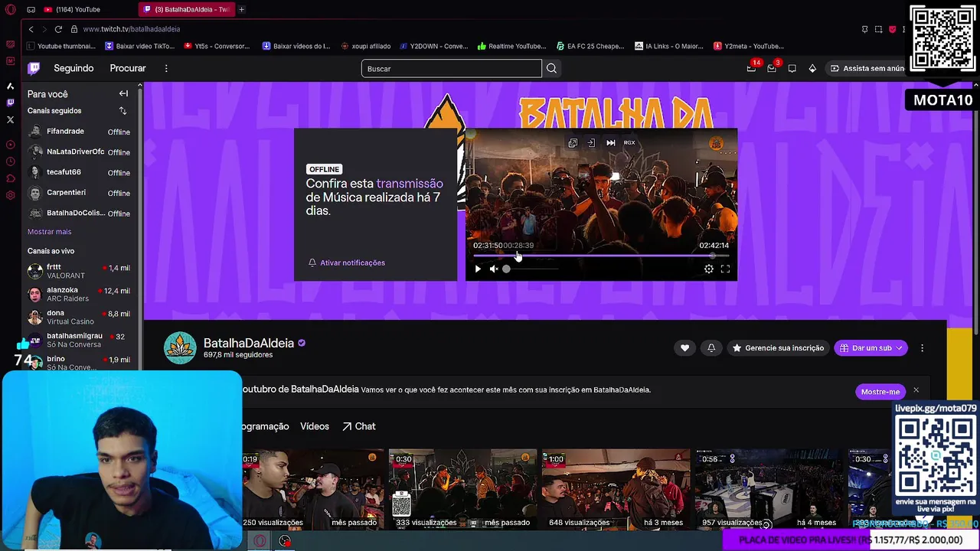This screenshot has width=980, height=551.
Task: Set the volume slider in the player
Action: pyautogui.click(x=531, y=269)
